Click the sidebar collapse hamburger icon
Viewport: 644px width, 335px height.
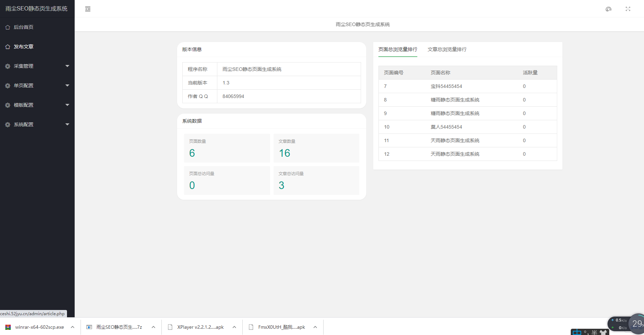pyautogui.click(x=88, y=9)
